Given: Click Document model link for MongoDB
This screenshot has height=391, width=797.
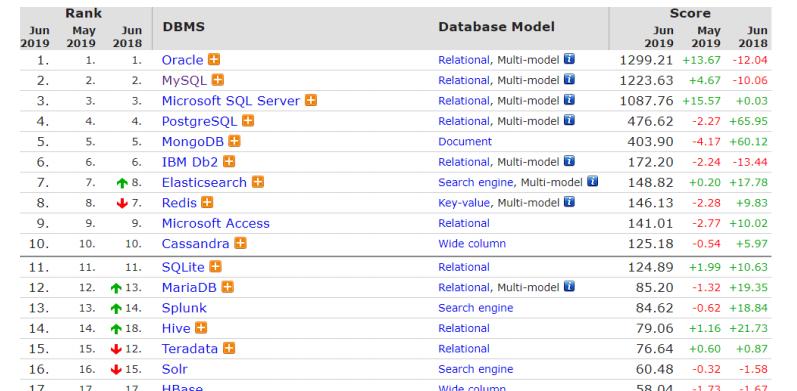Looking at the screenshot, I should pos(465,141).
